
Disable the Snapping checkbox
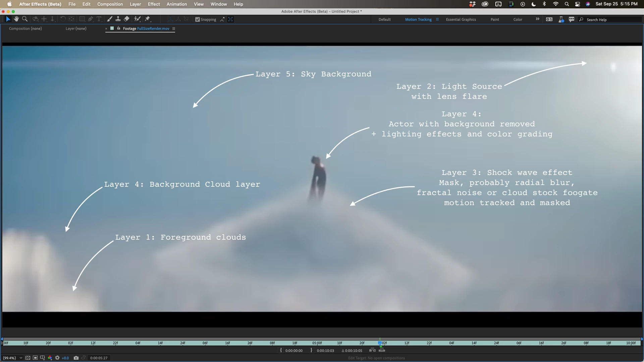tap(198, 19)
